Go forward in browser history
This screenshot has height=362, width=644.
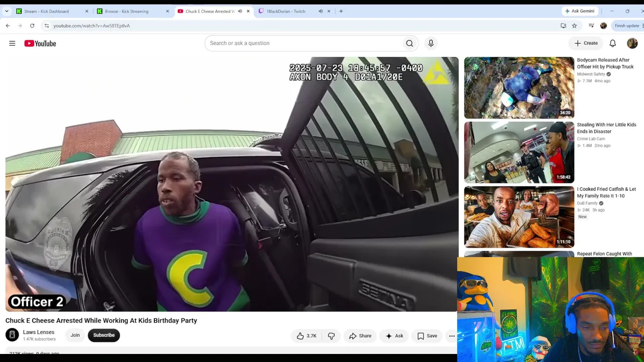[x=20, y=26]
